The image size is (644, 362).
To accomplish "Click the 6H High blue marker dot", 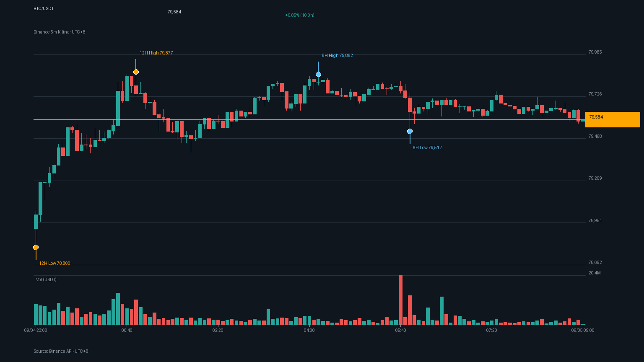I will 318,74.
